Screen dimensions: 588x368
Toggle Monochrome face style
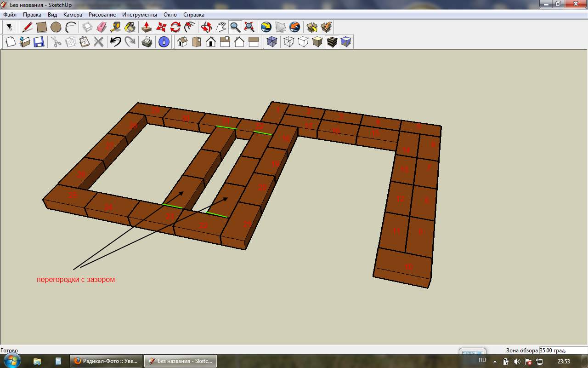click(x=346, y=42)
